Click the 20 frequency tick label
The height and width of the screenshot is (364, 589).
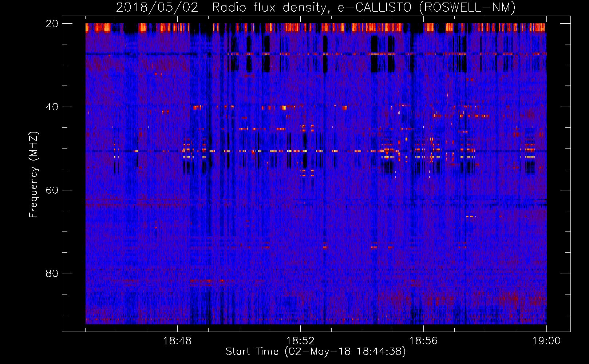coord(52,24)
